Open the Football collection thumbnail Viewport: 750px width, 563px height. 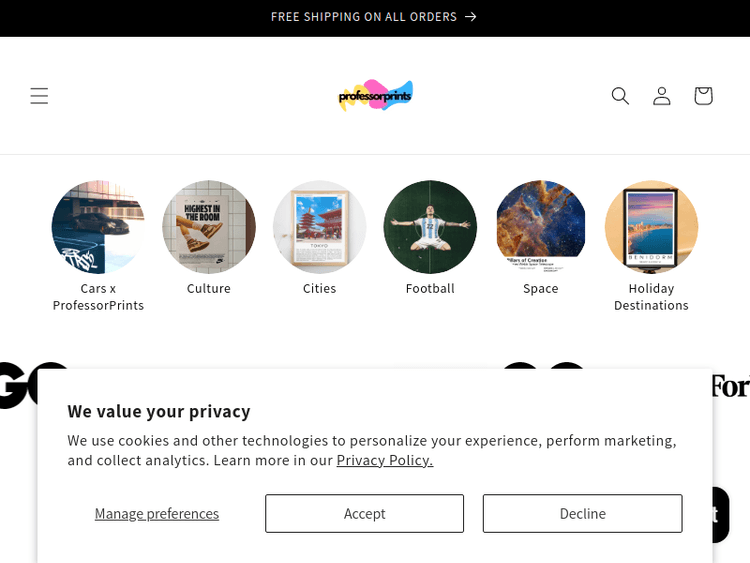[430, 227]
